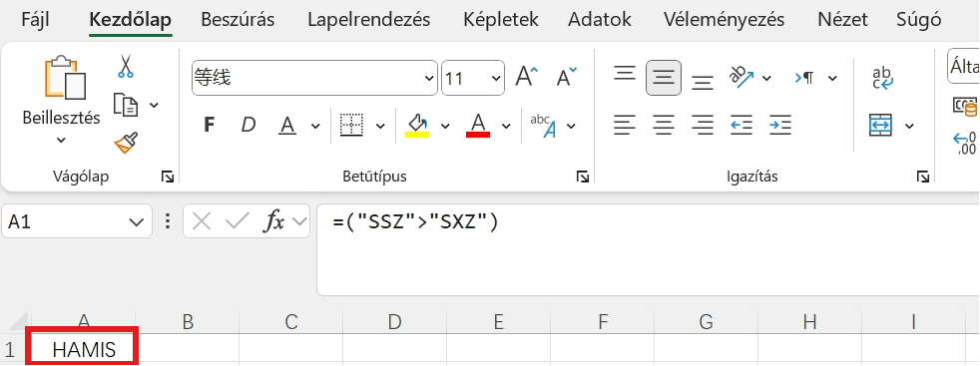Open the Name Box dropdown arrow
980x366 pixels.
pyautogui.click(x=136, y=221)
